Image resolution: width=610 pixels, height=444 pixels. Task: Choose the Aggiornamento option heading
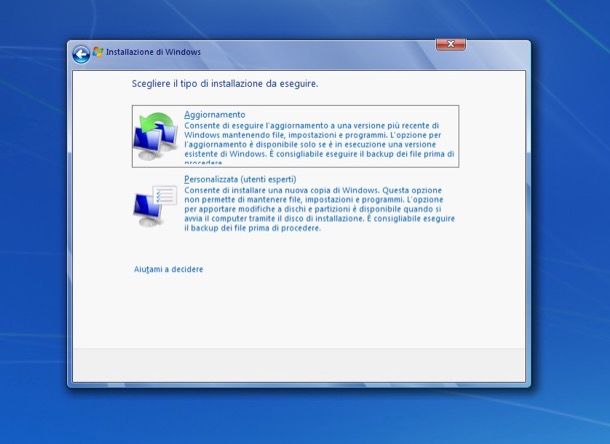pos(215,115)
